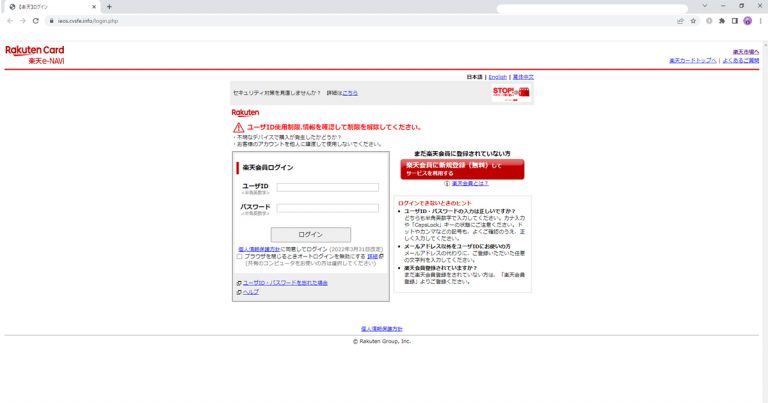Enable disable-auto-login-on-close checkbox
This screenshot has width=768, height=403.
click(240, 257)
